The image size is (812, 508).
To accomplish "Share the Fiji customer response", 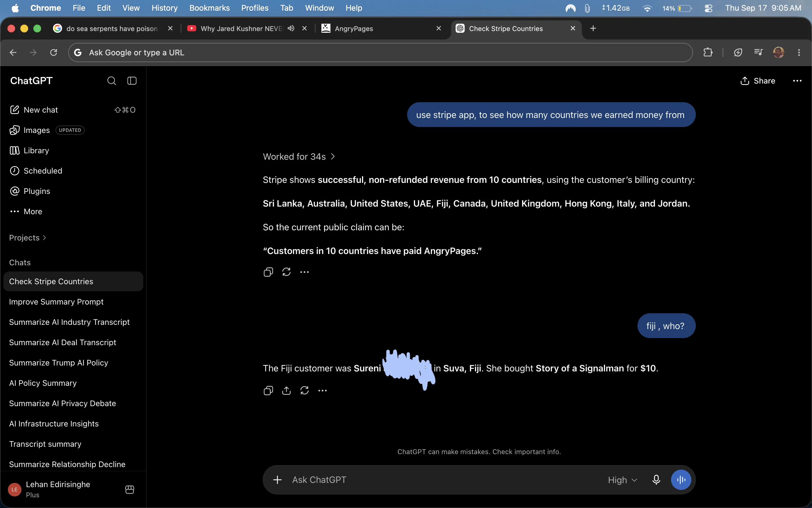I will point(286,390).
